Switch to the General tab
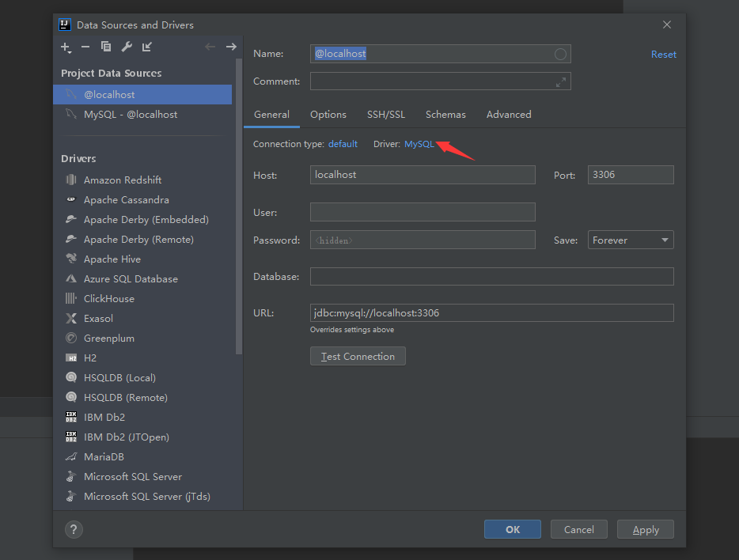Image resolution: width=739 pixels, height=560 pixels. point(271,115)
